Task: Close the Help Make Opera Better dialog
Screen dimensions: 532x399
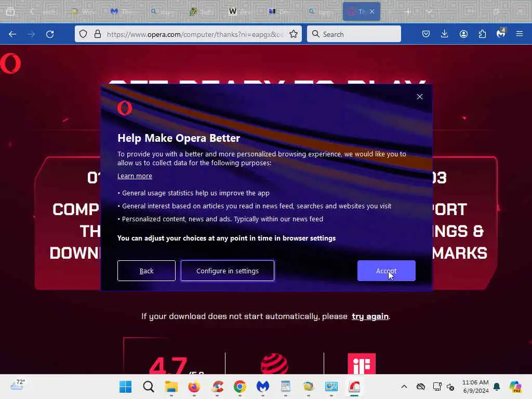Action: pos(420,97)
